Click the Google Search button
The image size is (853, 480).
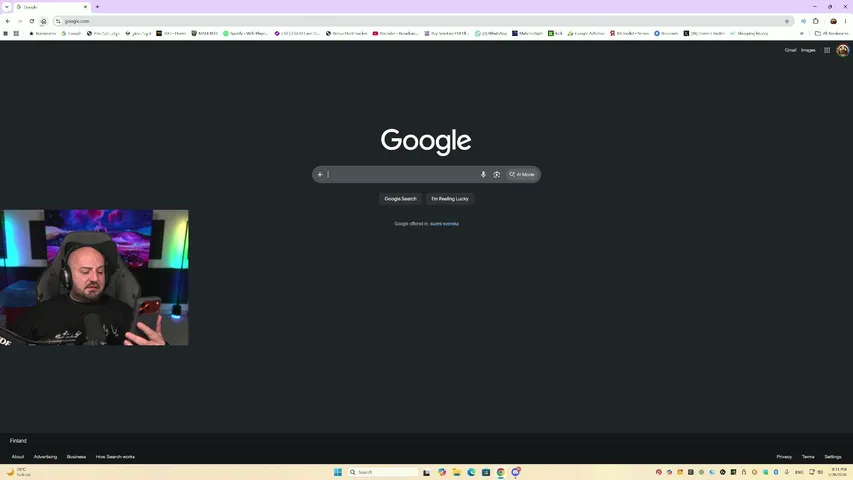click(x=400, y=199)
